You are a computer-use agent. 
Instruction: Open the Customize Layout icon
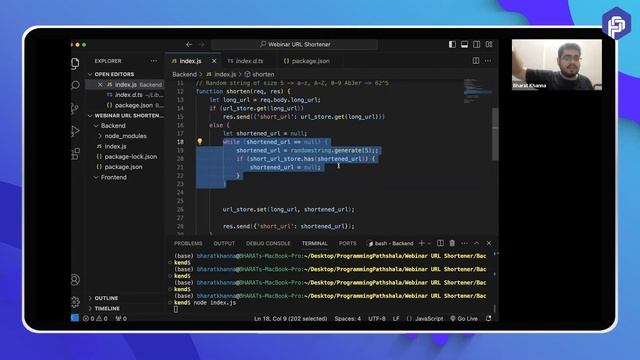click(x=489, y=44)
